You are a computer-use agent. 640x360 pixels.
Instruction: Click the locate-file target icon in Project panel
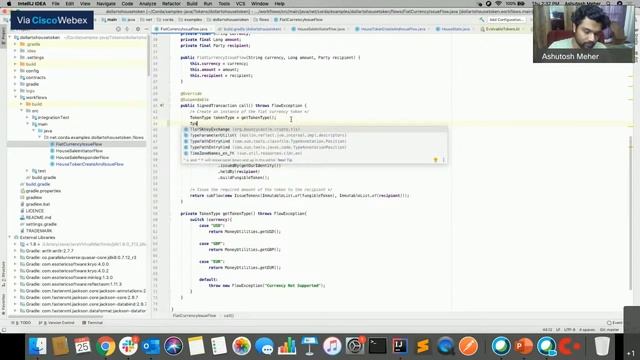118,29
